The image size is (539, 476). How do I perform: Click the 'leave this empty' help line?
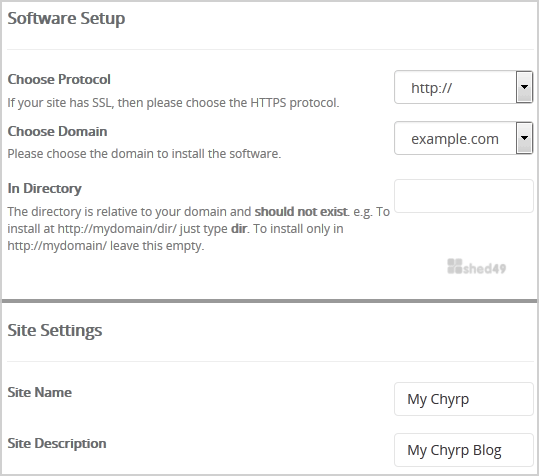(x=106, y=246)
